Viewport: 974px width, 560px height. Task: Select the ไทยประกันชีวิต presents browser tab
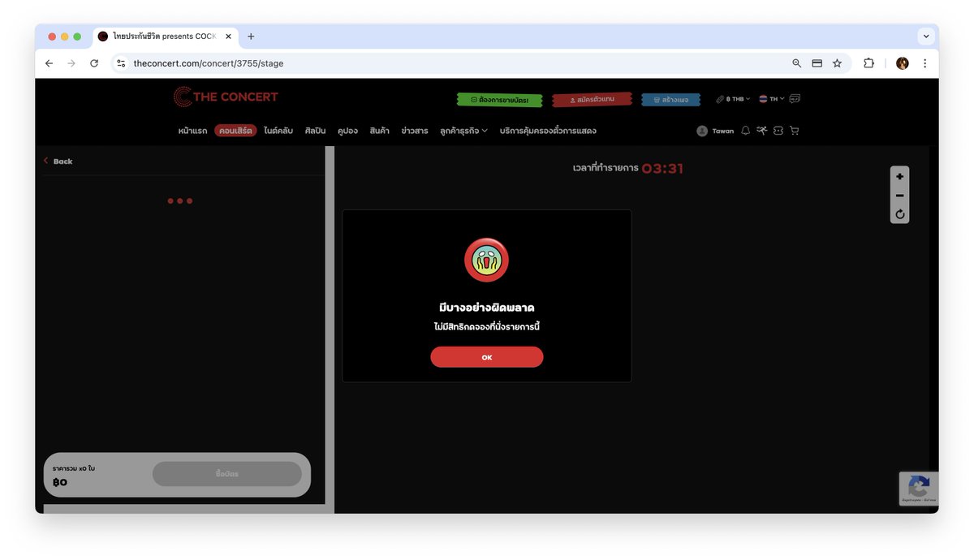pyautogui.click(x=165, y=37)
